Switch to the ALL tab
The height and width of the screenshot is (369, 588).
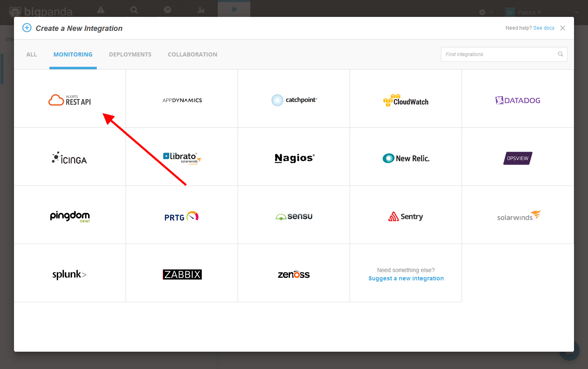pyautogui.click(x=32, y=54)
